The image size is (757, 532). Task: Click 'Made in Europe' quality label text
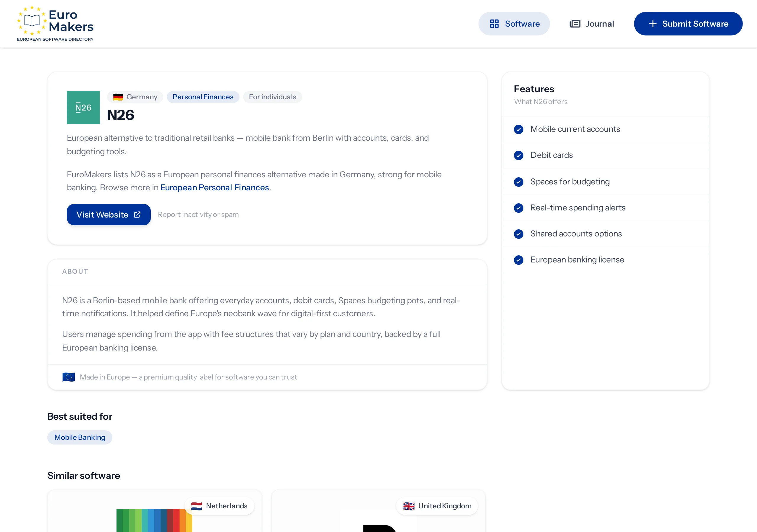(x=188, y=377)
